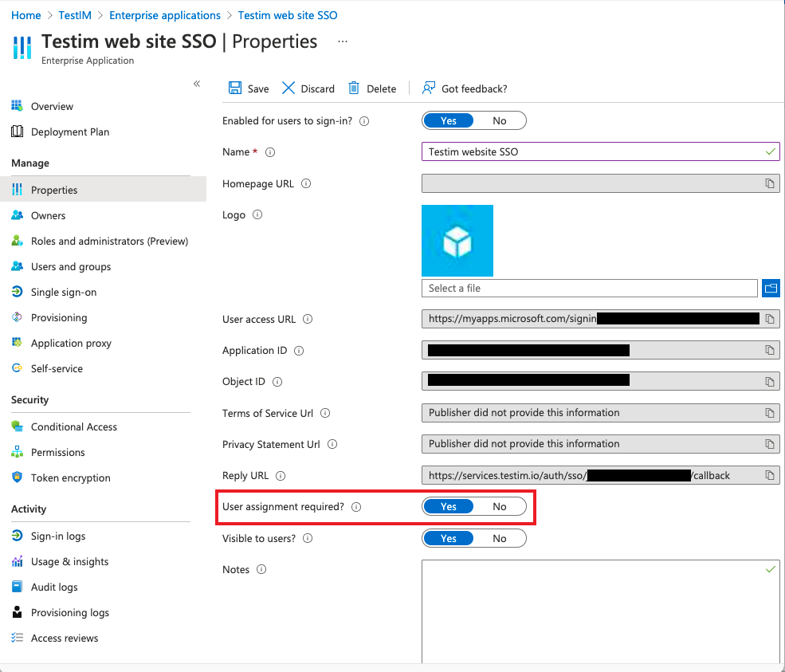Browse for logo file using folder icon
785x672 pixels.
click(x=771, y=288)
